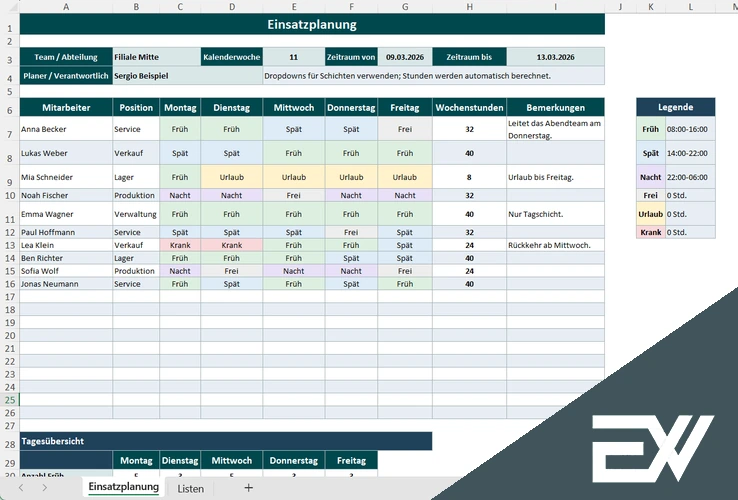This screenshot has width=738, height=500.
Task: Click the Bemerkungen header cell
Action: coord(555,107)
